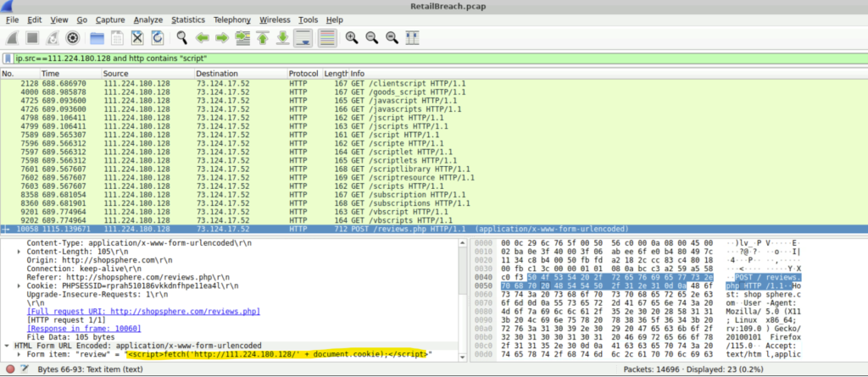This screenshot has width=868, height=377.
Task: Open the Analyze menu
Action: (148, 19)
